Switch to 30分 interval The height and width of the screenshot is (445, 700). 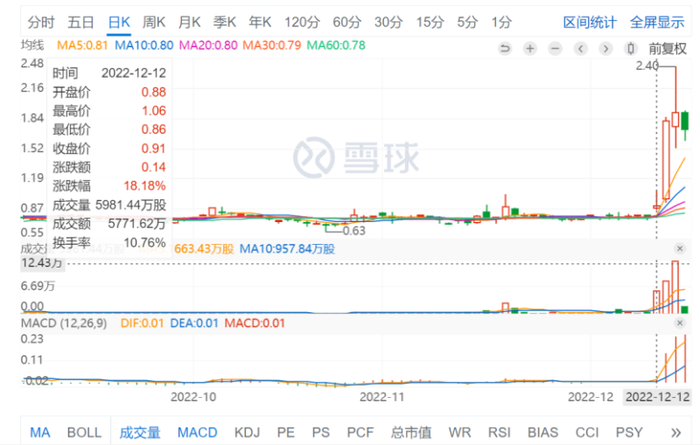coord(388,22)
